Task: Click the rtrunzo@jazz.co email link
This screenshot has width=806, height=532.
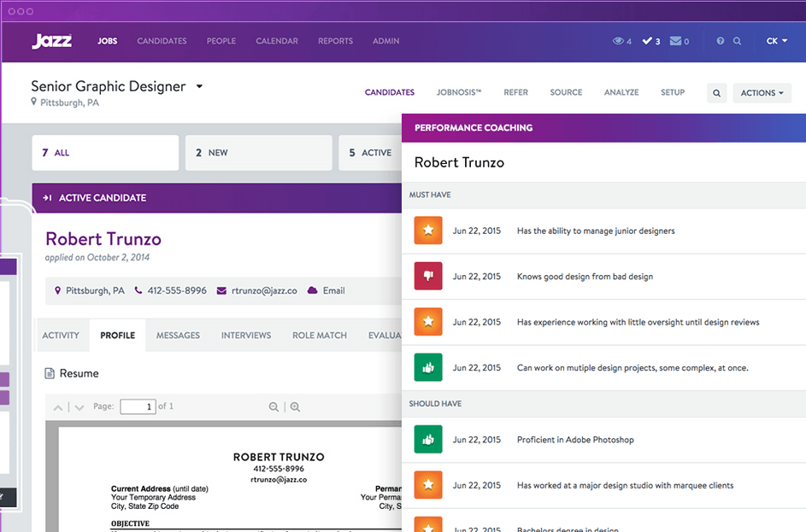Action: [264, 290]
